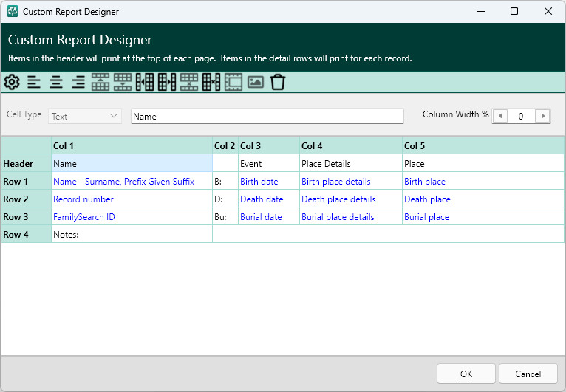Select the 'D:' cell

coord(225,199)
